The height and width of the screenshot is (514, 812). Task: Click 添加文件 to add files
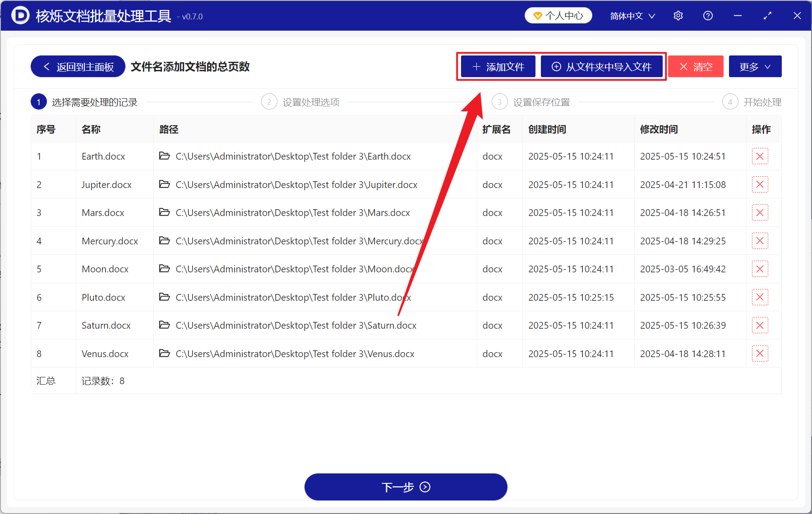498,67
